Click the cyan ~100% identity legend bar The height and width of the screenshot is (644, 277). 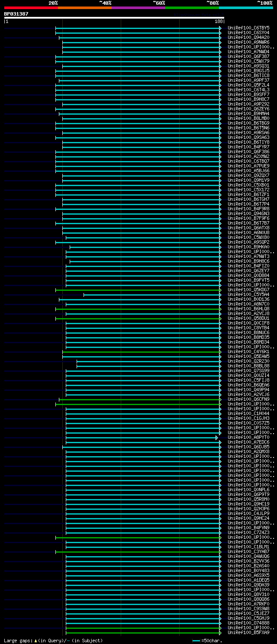[x=246, y=8]
